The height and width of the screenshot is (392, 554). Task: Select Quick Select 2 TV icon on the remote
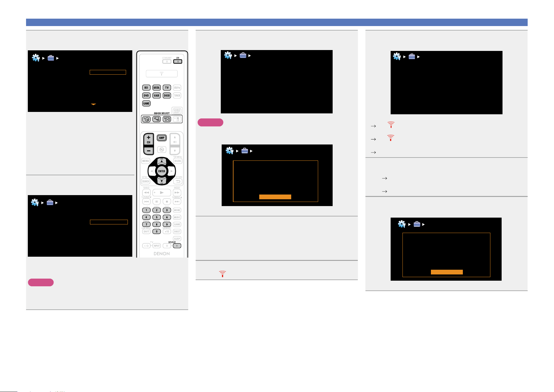(157, 119)
